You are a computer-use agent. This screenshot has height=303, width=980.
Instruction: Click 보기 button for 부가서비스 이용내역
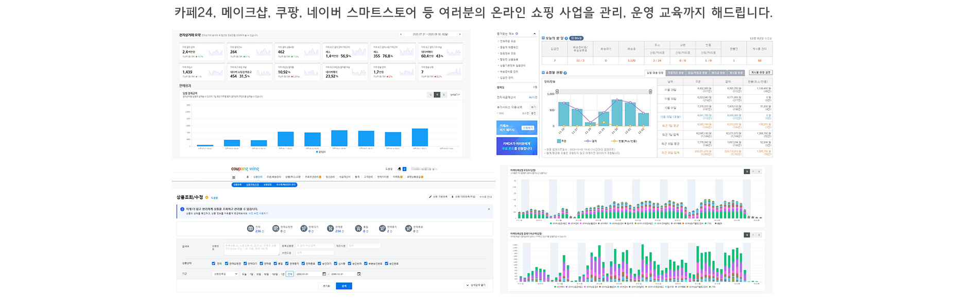(x=533, y=107)
